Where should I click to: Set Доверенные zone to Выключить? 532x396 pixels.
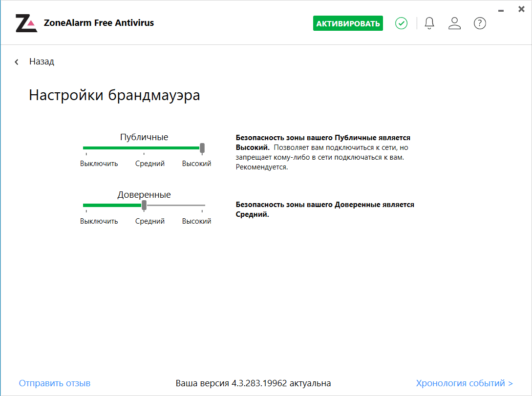(86, 205)
